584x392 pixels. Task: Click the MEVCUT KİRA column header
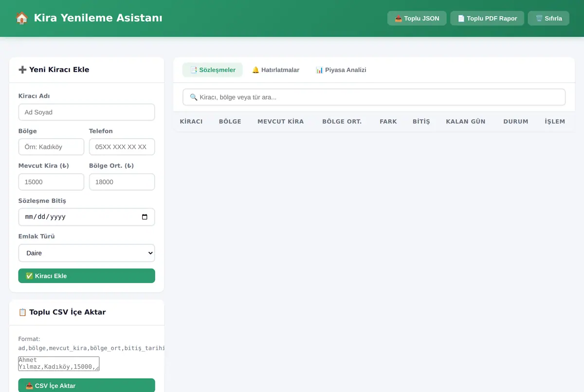(x=280, y=121)
